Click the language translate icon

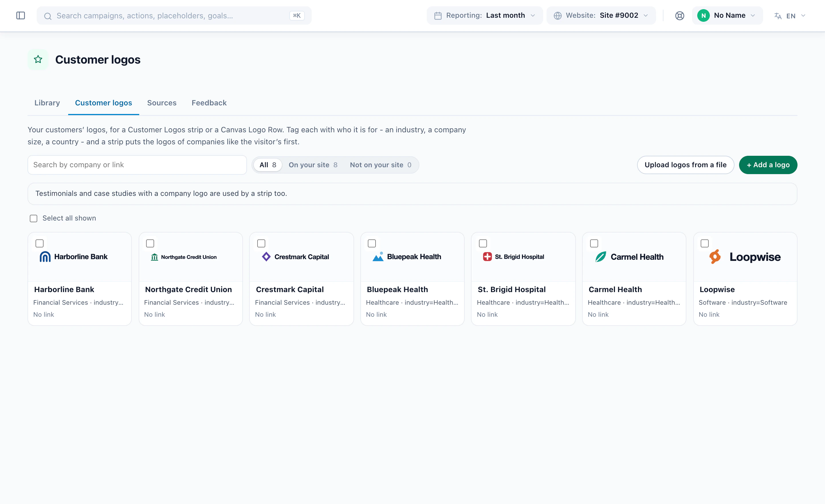pos(777,16)
